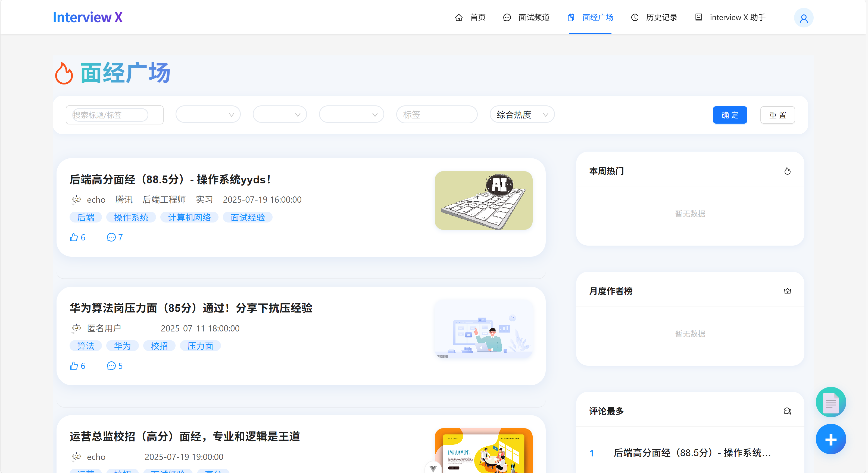Click the avatar icon next to echo 腾讯

[x=76, y=199]
